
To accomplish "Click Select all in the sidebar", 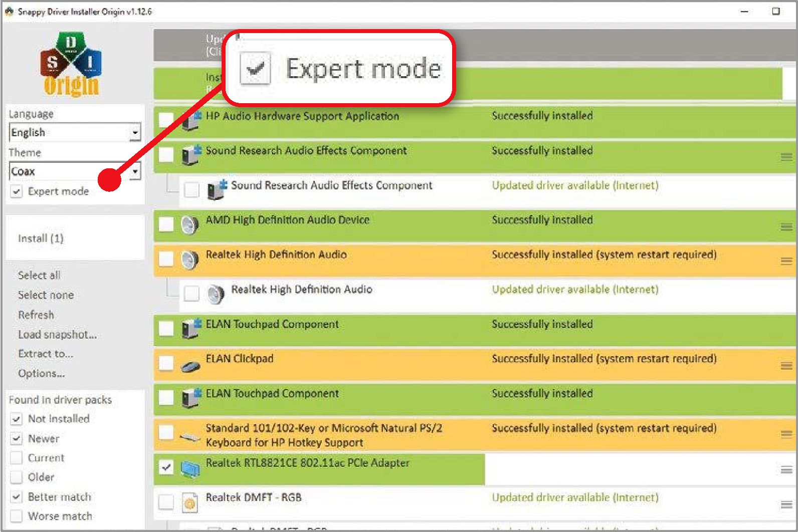I will tap(39, 275).
